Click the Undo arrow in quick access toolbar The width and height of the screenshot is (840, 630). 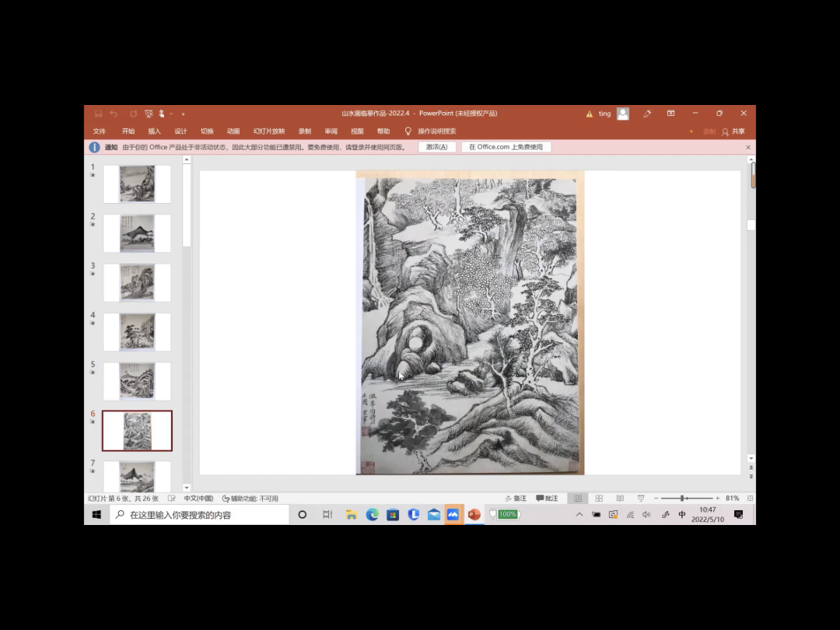[114, 114]
